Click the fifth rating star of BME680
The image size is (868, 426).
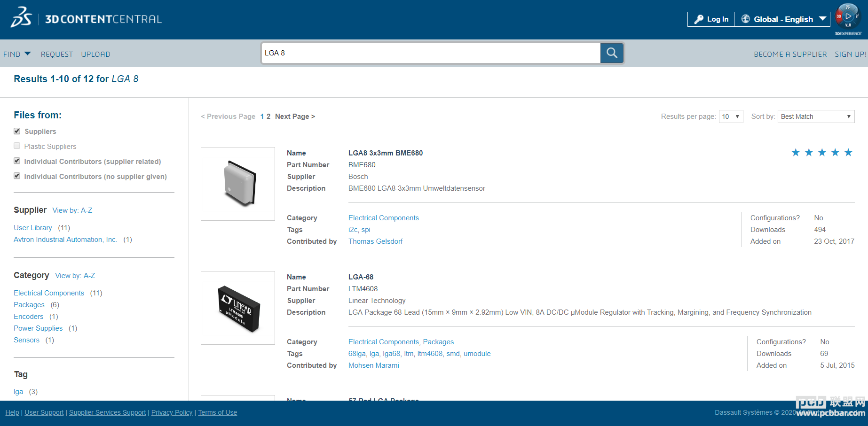pyautogui.click(x=848, y=153)
